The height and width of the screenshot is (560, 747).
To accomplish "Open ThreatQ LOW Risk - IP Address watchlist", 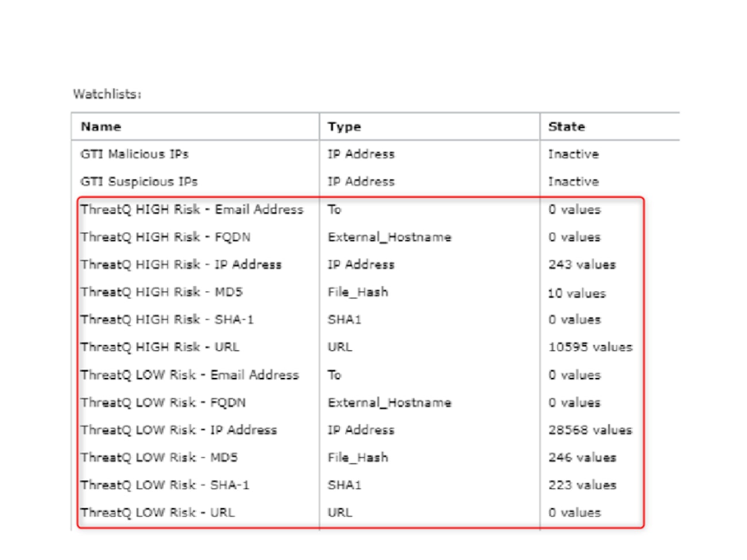I will tap(179, 430).
